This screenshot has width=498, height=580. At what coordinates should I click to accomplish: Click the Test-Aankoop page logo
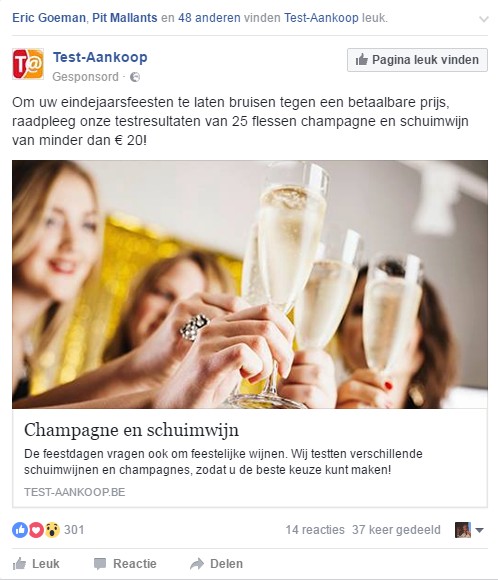(28, 64)
